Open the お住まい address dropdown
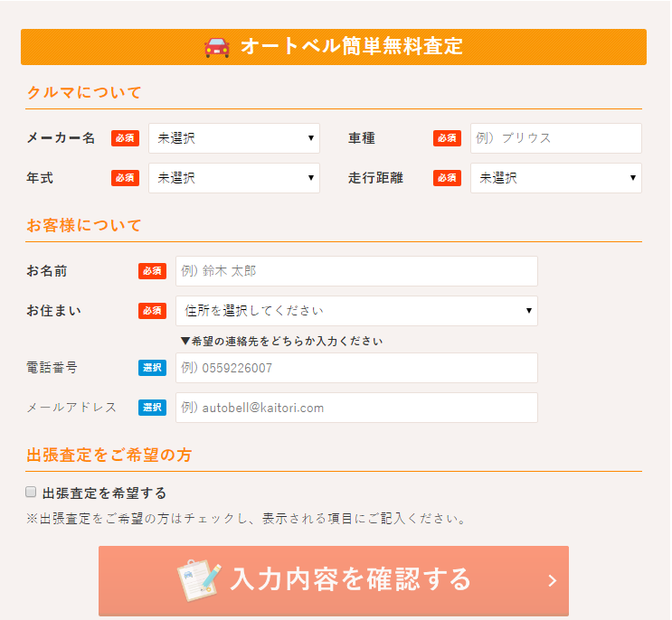Image resolution: width=672 pixels, height=620 pixels. [356, 311]
